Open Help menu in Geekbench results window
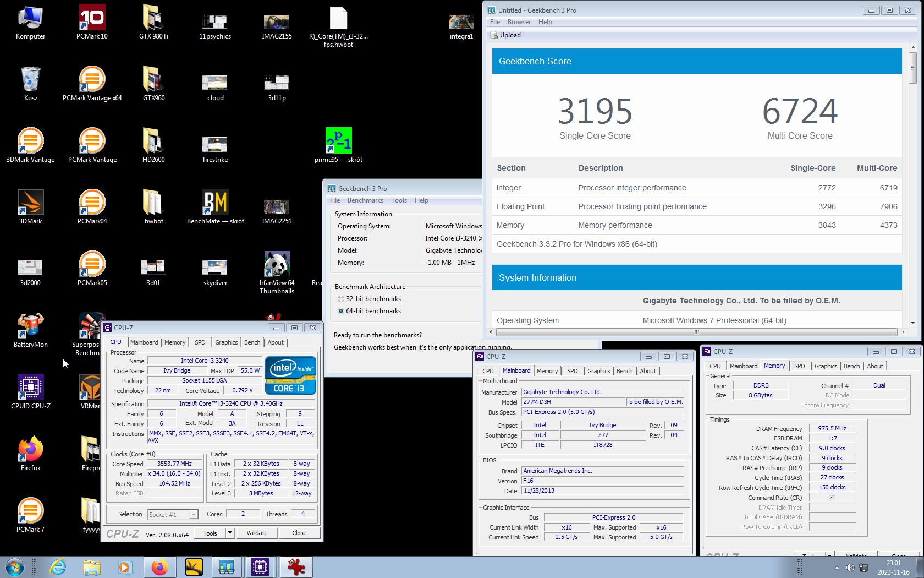This screenshot has height=578, width=924. click(545, 22)
